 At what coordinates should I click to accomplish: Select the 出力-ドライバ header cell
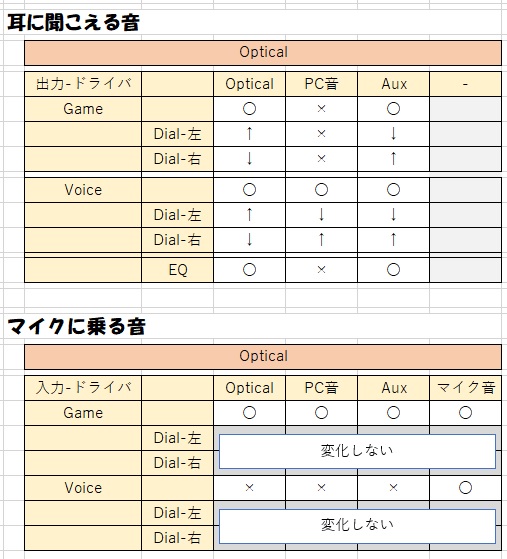coord(83,84)
